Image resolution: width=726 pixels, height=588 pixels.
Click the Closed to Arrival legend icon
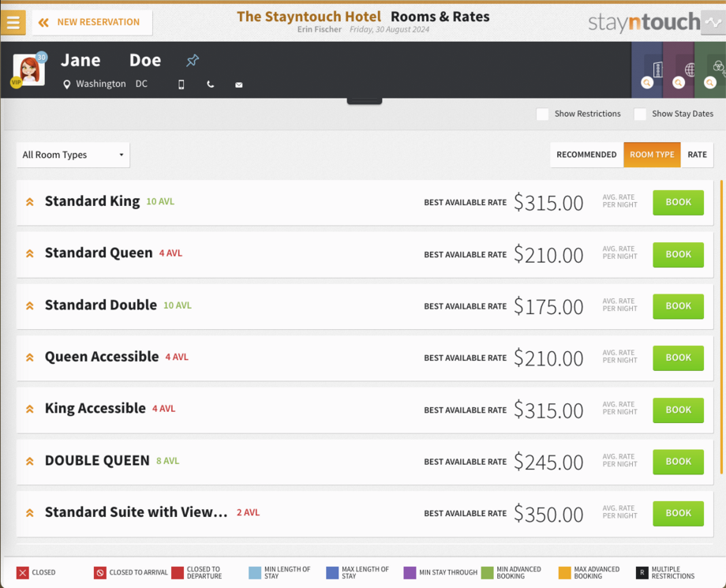tap(99, 573)
